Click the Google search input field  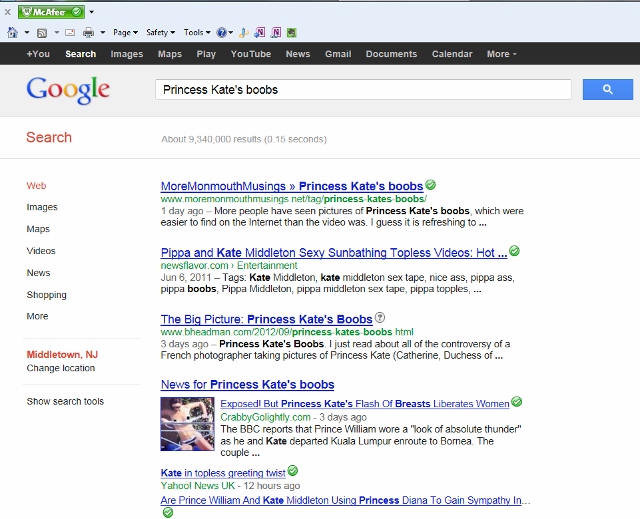click(363, 89)
